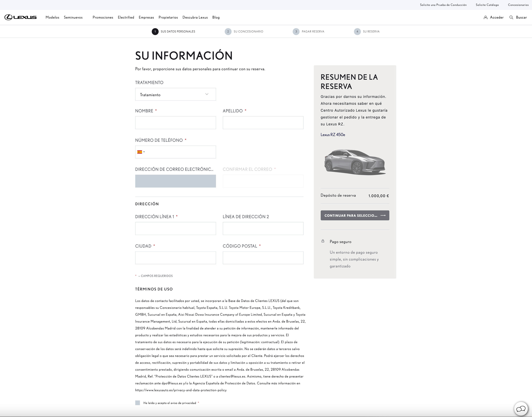Click the Buscar magnifier icon
This screenshot has height=417, width=532.
[511, 17]
